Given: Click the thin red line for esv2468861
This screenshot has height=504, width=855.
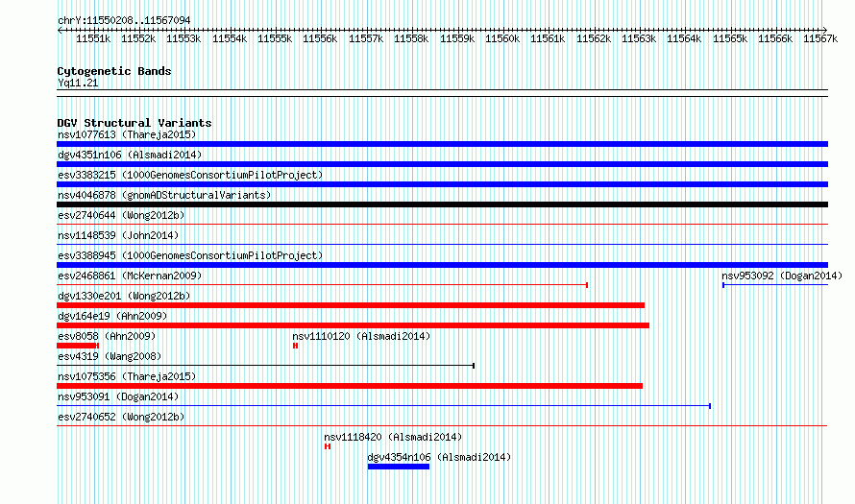Looking at the screenshot, I should tap(322, 285).
